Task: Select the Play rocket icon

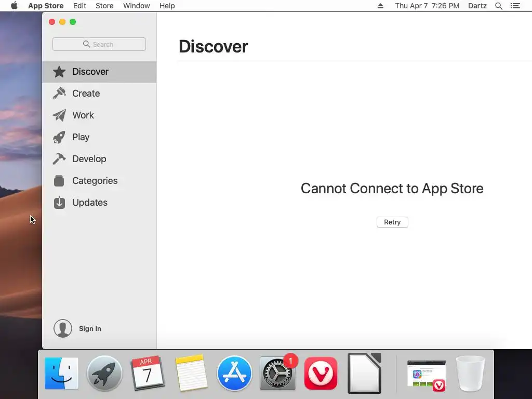Action: (59, 137)
